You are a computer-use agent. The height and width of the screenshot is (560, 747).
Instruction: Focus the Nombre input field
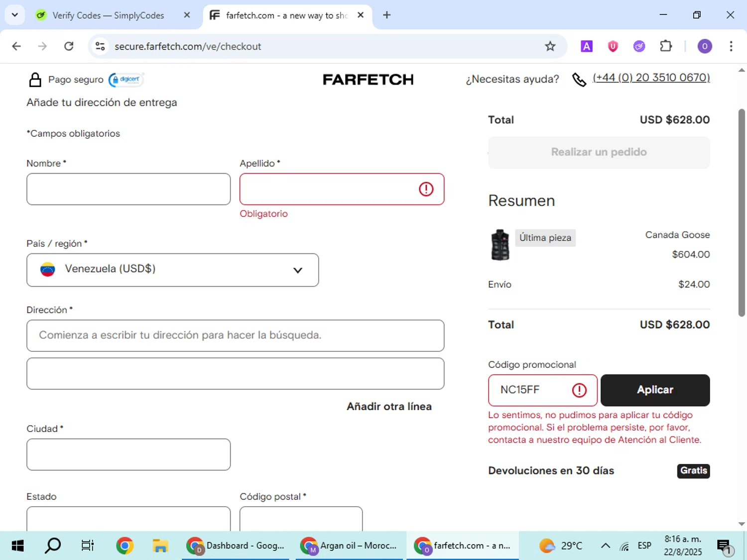(x=128, y=189)
